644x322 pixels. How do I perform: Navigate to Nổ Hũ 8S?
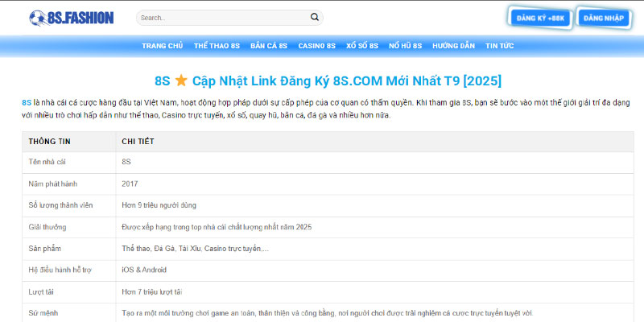[x=406, y=46]
